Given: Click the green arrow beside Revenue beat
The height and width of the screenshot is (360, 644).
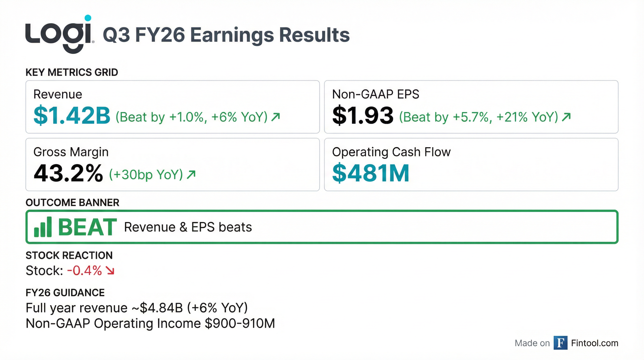Looking at the screenshot, I should pyautogui.click(x=275, y=117).
